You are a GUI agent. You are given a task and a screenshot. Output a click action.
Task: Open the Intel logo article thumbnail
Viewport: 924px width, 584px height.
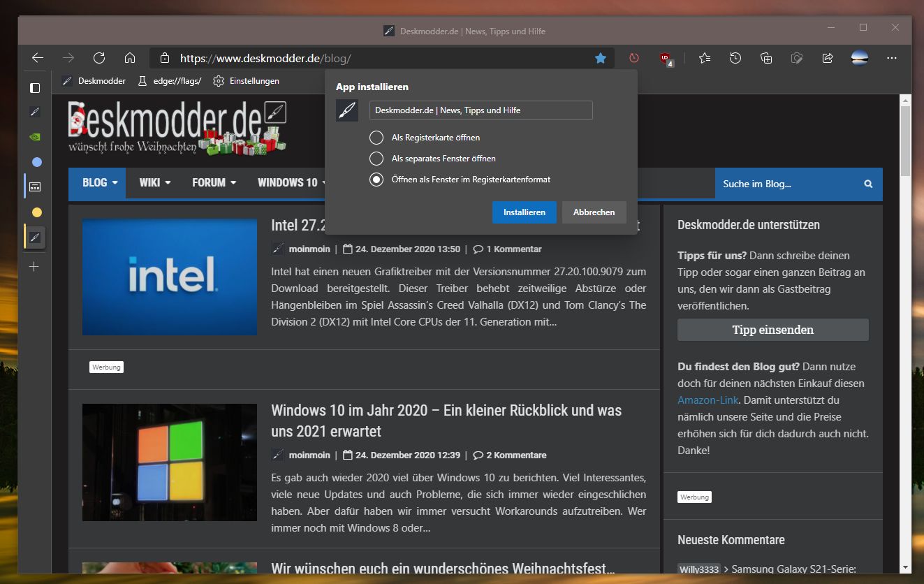point(170,277)
